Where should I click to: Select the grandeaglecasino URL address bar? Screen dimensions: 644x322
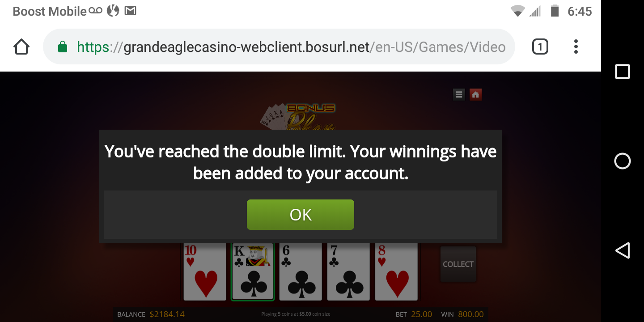tap(279, 47)
